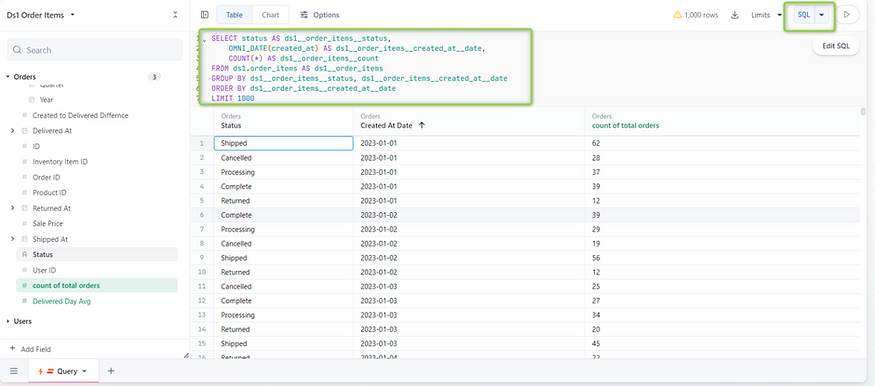Click the Cancelled cell in row 2

click(x=283, y=158)
